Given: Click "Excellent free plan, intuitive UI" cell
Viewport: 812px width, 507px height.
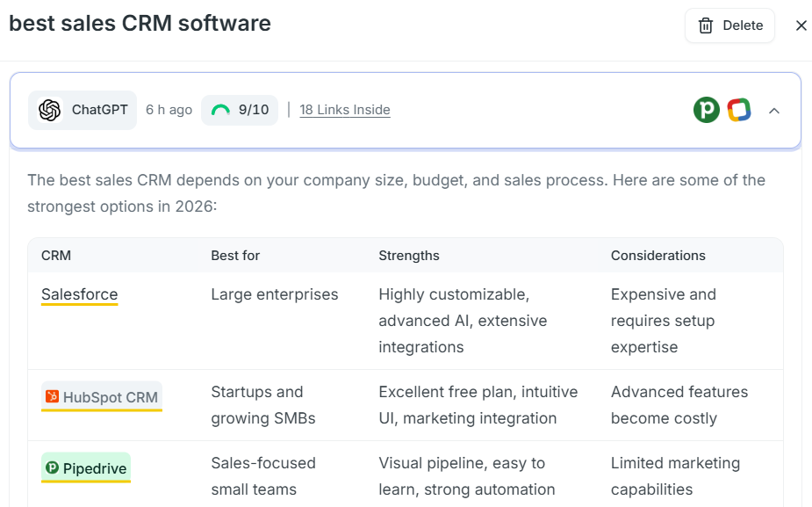Looking at the screenshot, I should point(478,405).
